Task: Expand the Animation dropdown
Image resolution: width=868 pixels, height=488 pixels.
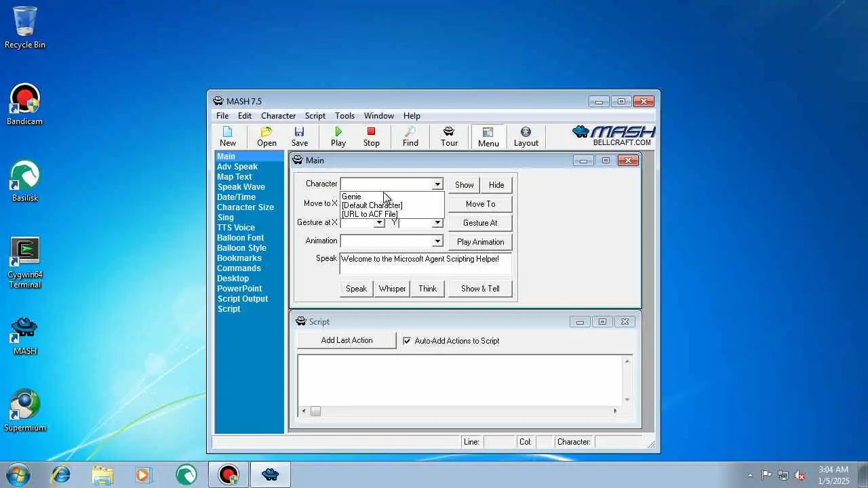Action: coord(437,241)
